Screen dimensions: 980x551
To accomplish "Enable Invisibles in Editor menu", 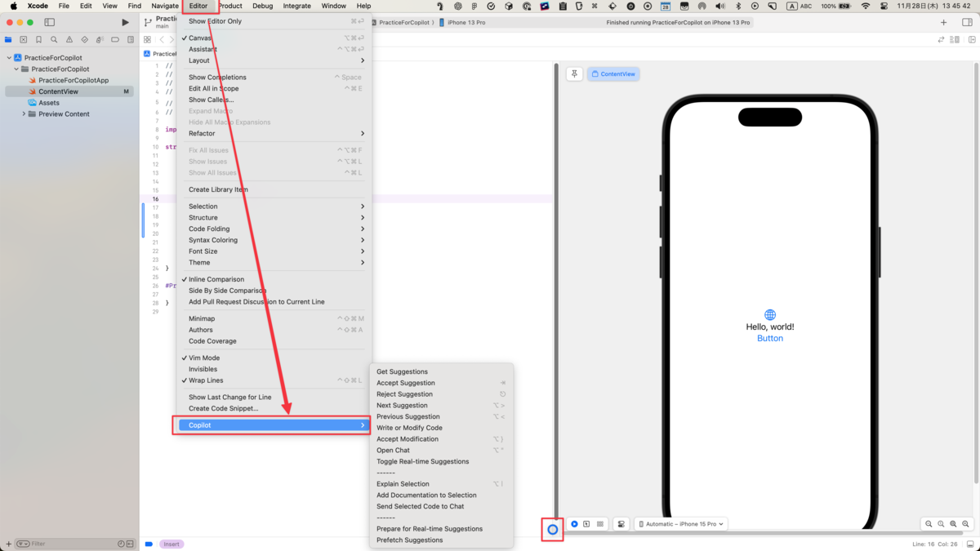I will 272,369.
